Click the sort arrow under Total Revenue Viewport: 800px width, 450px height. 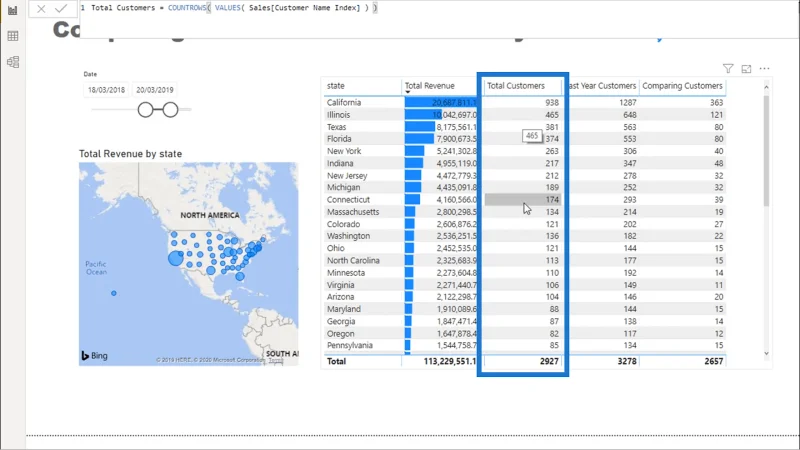point(408,92)
